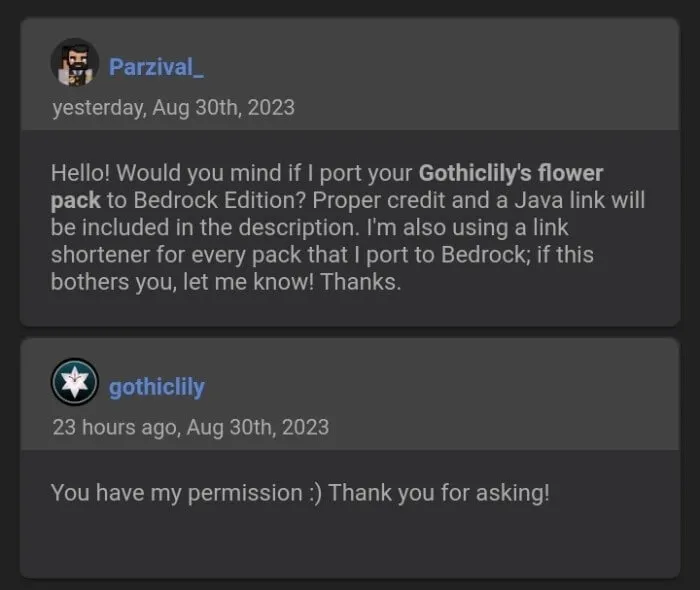Click 'Thank you for asking!' in reply
The width and height of the screenshot is (700, 590).
point(439,493)
